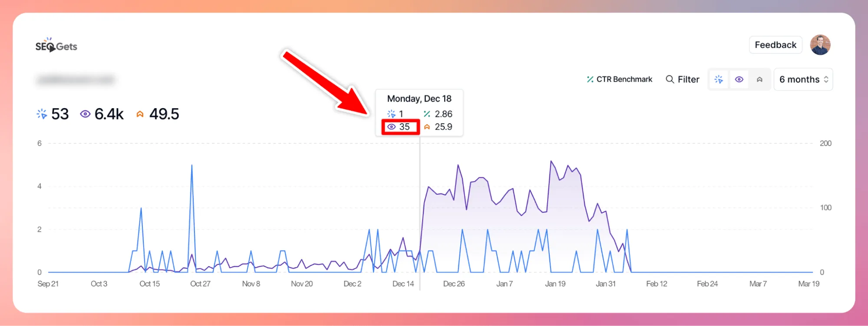Click the eye icon in the tooltip
Viewport: 868px width, 326px height.
click(391, 127)
